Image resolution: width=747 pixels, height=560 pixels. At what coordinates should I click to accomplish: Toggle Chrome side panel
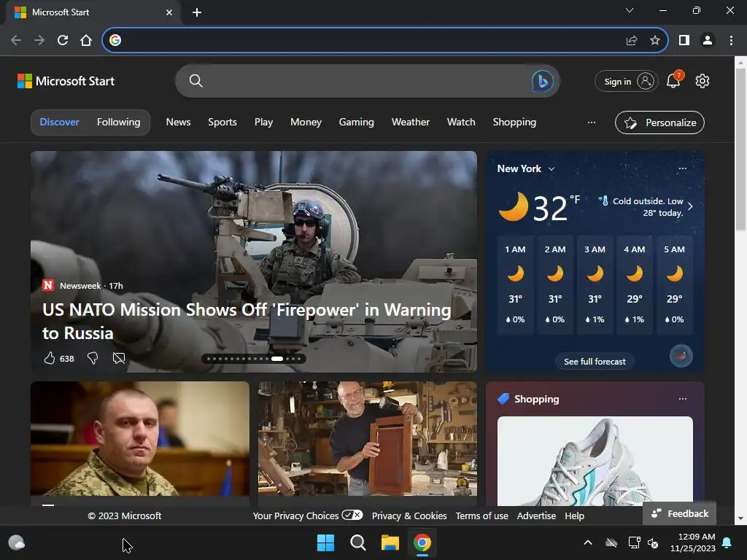tap(684, 41)
